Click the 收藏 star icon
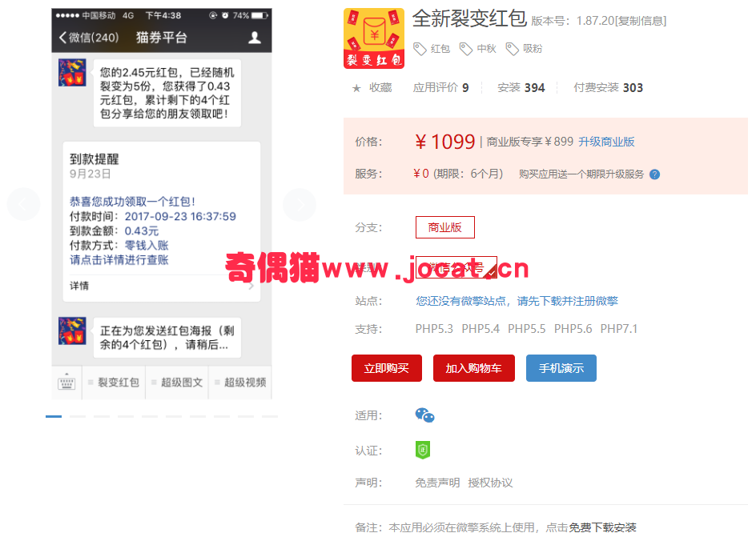 pyautogui.click(x=356, y=88)
